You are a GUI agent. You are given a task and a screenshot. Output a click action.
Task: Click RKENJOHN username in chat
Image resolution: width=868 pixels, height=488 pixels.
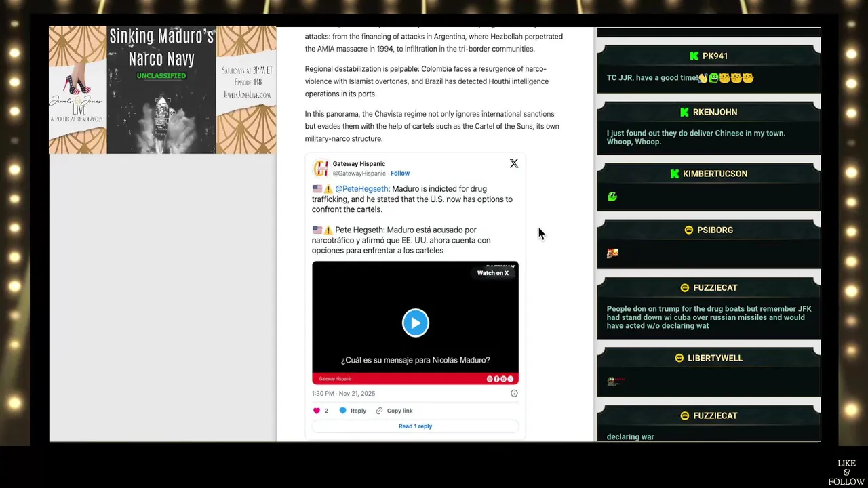715,113
